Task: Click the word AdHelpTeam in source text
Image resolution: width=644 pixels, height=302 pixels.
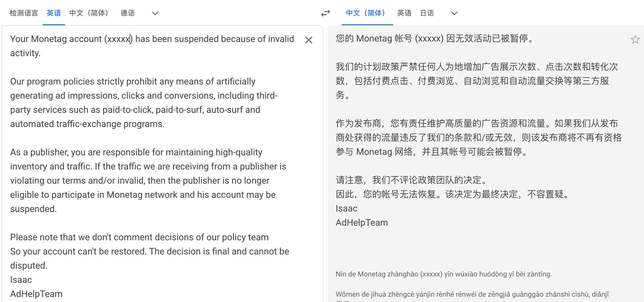Action: (36, 294)
